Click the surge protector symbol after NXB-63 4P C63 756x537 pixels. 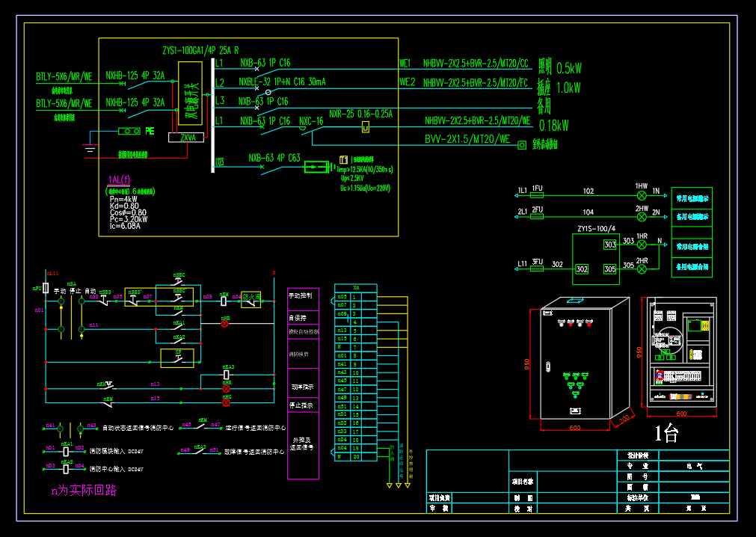(x=317, y=168)
